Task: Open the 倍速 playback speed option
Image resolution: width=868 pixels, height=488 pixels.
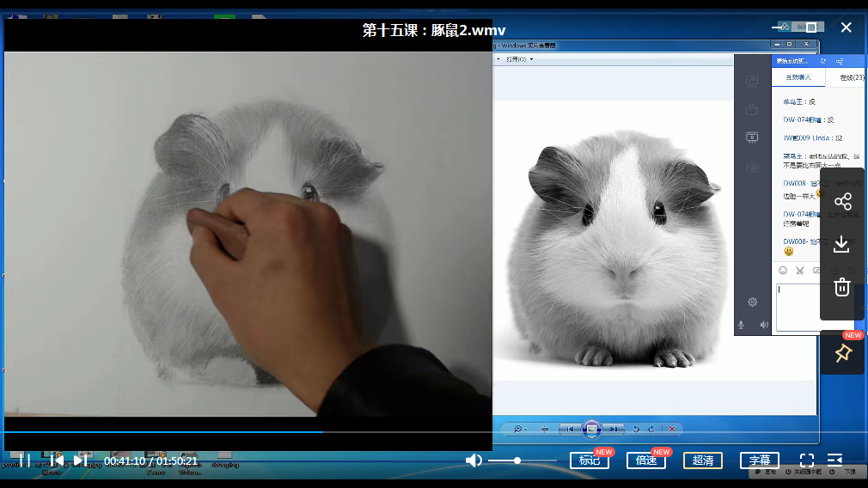Action: tap(646, 461)
